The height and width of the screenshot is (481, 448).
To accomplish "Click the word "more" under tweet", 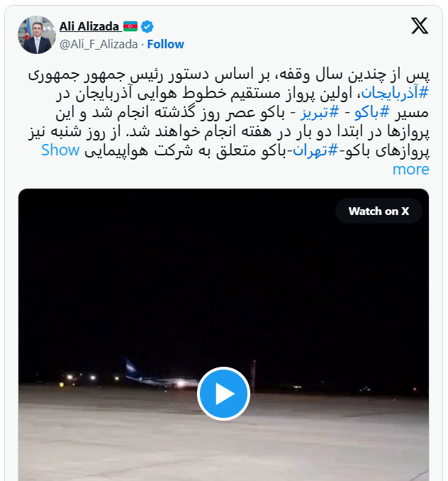I will [410, 170].
